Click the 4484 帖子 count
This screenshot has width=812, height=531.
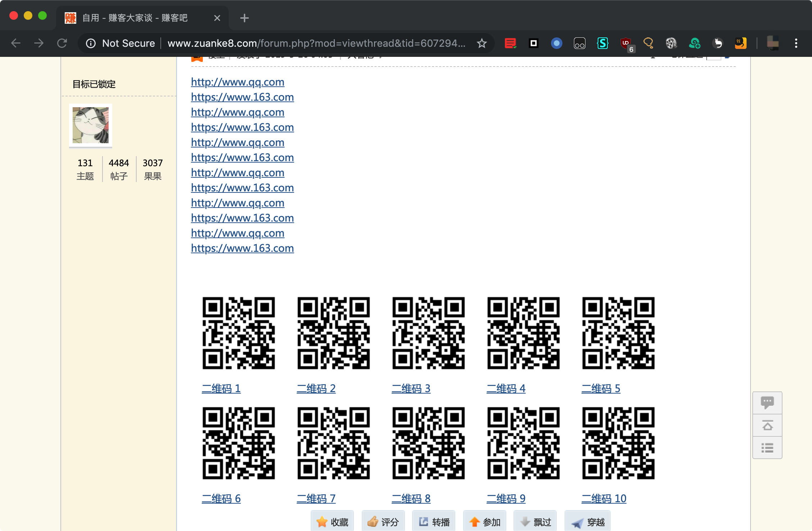point(119,169)
